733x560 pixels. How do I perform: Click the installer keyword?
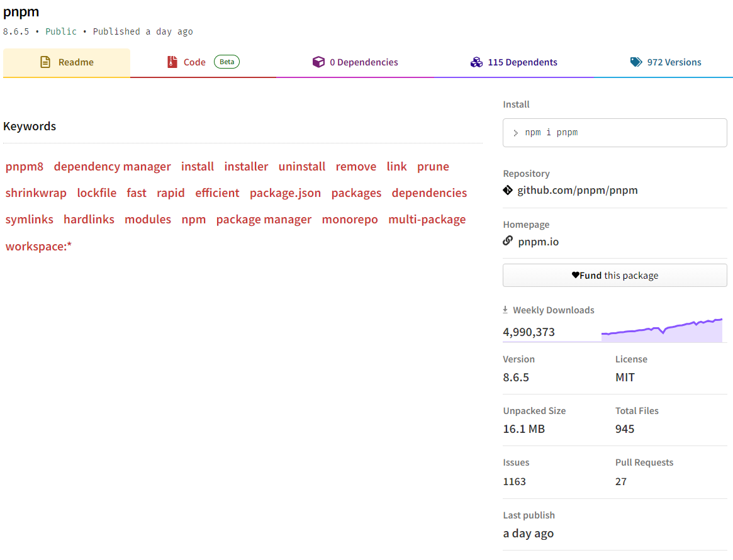pyautogui.click(x=247, y=167)
